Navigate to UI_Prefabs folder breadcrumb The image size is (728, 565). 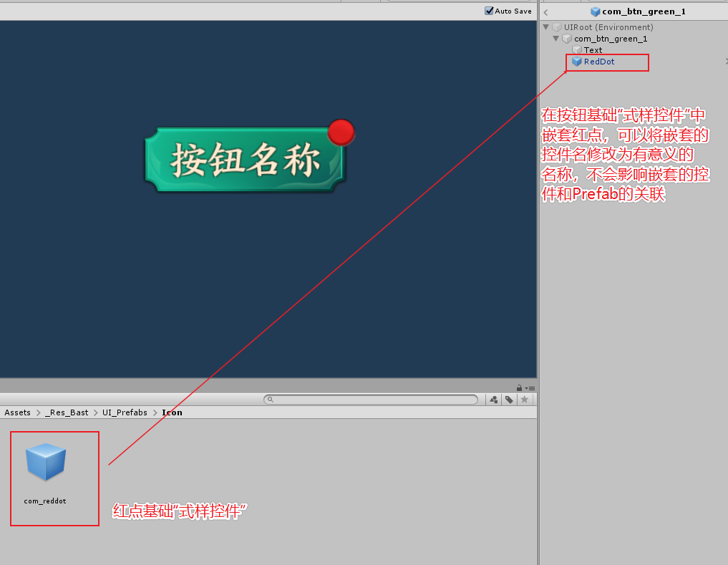pos(125,412)
